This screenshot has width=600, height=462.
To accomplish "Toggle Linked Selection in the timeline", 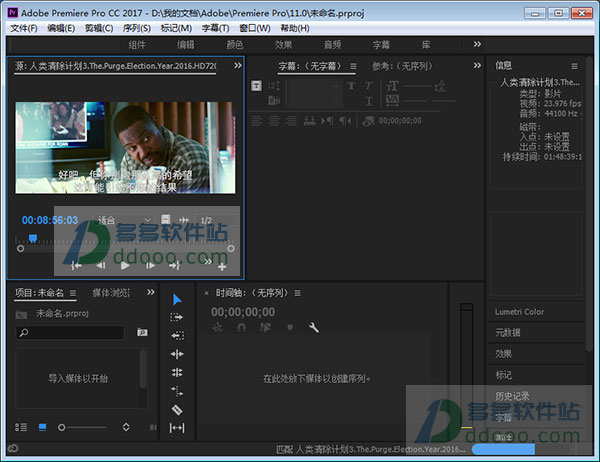I will coord(265,328).
